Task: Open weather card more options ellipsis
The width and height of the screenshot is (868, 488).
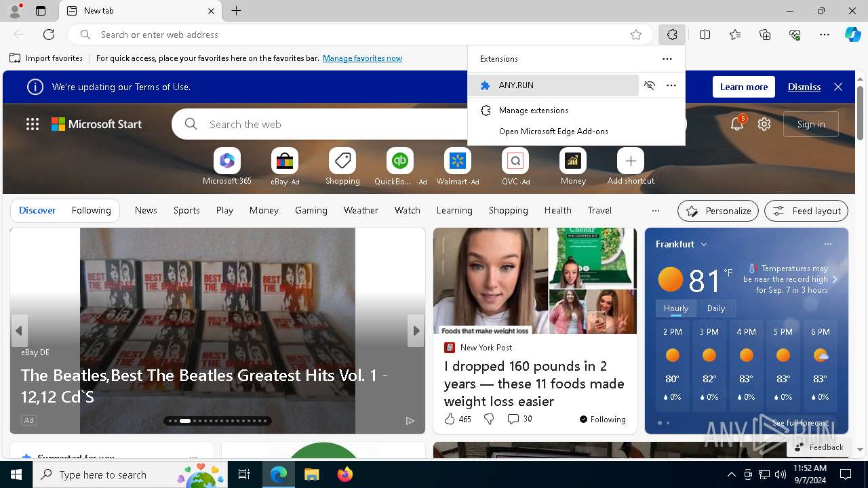Action: pos(827,244)
